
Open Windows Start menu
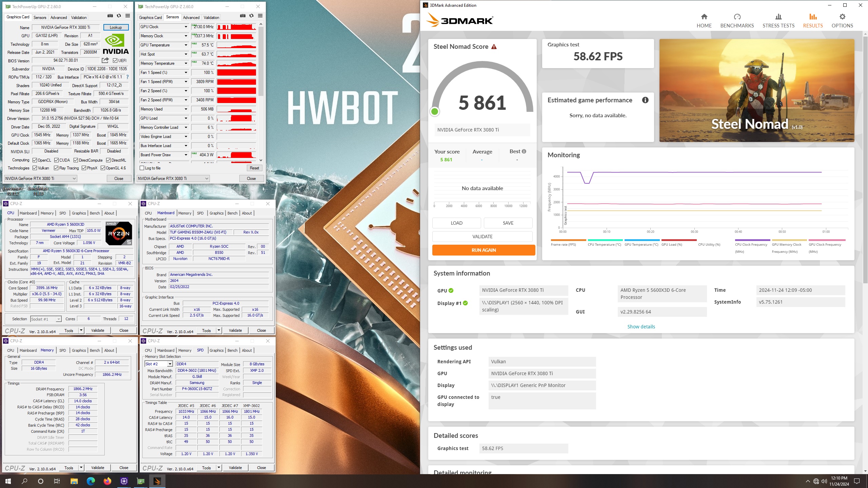click(8, 481)
